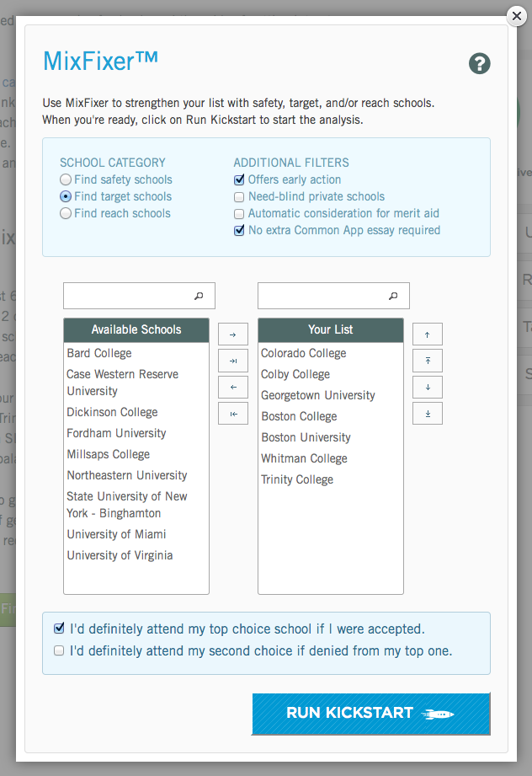Move selected school to top of list

[428, 361]
